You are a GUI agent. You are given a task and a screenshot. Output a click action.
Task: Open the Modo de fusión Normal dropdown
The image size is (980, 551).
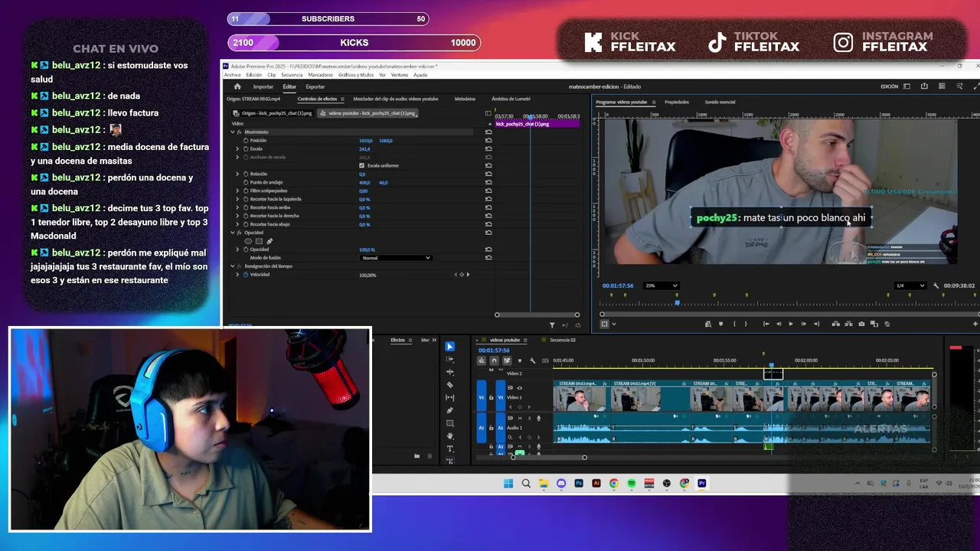pos(396,258)
